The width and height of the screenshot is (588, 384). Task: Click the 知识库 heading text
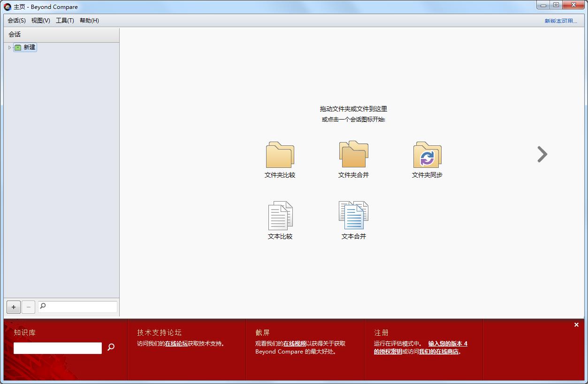(25, 332)
